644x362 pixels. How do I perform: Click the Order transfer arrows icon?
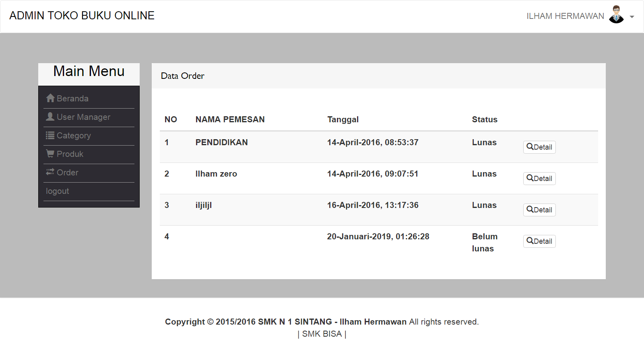(x=50, y=172)
